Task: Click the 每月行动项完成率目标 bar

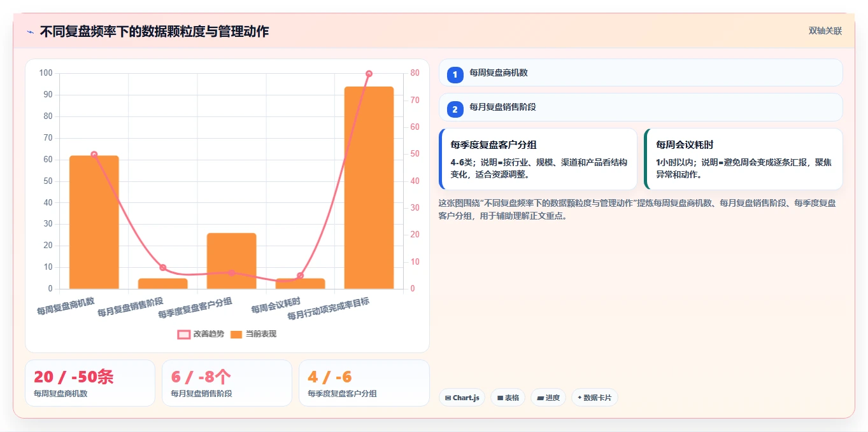Action: tap(369, 188)
